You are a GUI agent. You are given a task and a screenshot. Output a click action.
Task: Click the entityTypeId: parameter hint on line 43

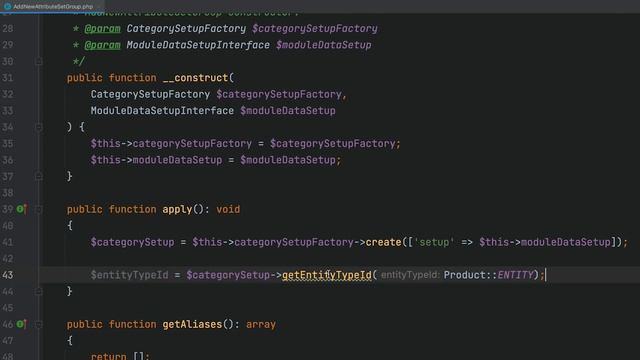coord(410,275)
